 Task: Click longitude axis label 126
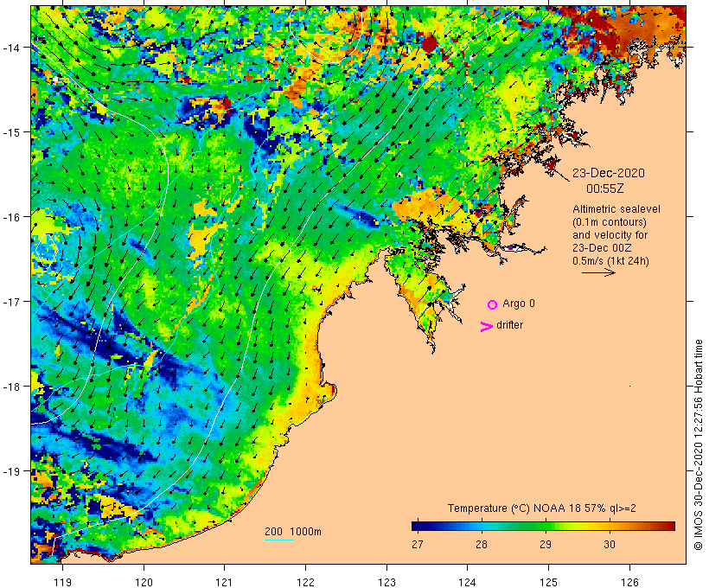click(629, 582)
